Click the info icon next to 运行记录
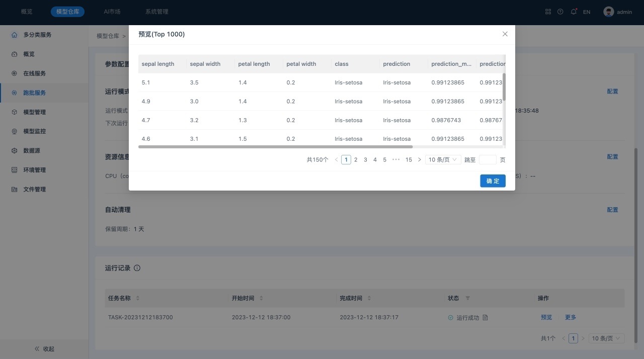 (x=137, y=268)
